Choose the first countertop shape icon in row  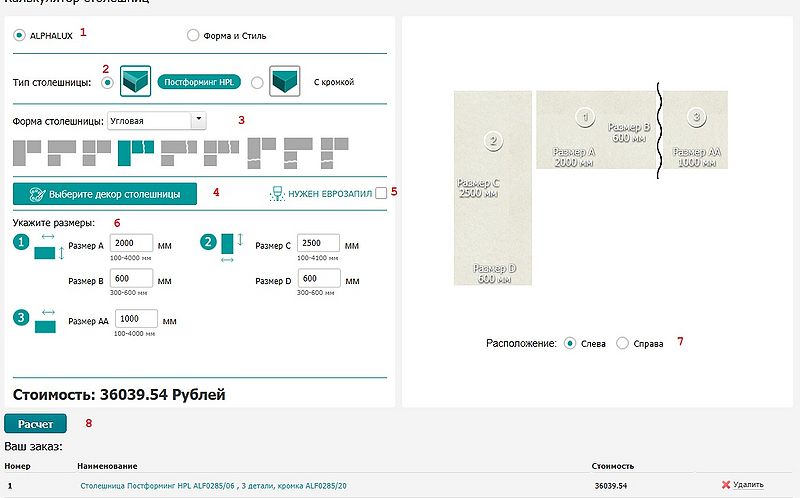coord(26,152)
